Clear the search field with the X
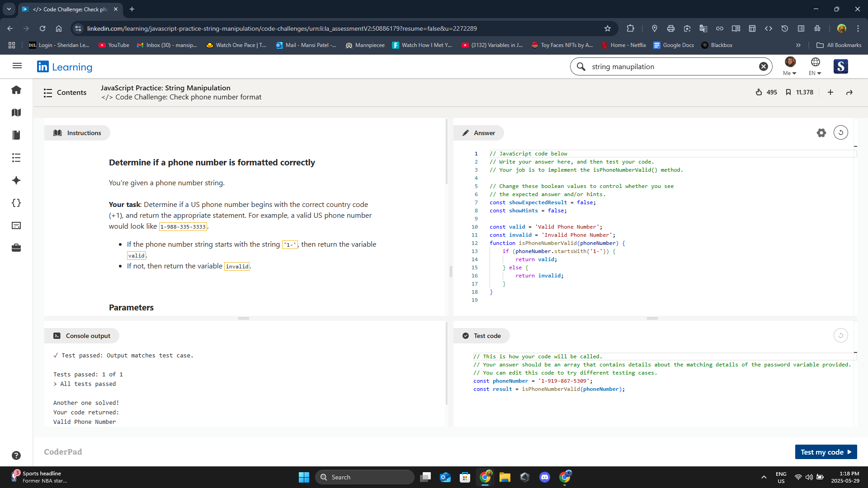Viewport: 868px width, 488px height. (763, 66)
